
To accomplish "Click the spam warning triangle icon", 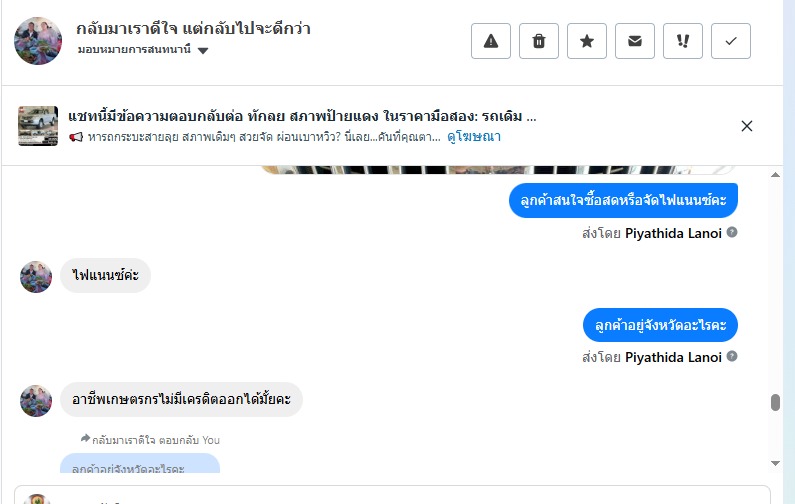I will pyautogui.click(x=491, y=41).
